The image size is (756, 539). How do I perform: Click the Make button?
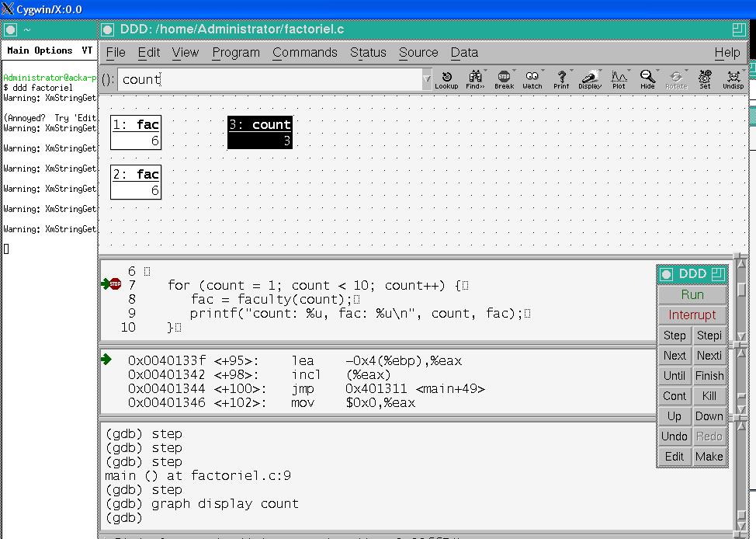709,457
